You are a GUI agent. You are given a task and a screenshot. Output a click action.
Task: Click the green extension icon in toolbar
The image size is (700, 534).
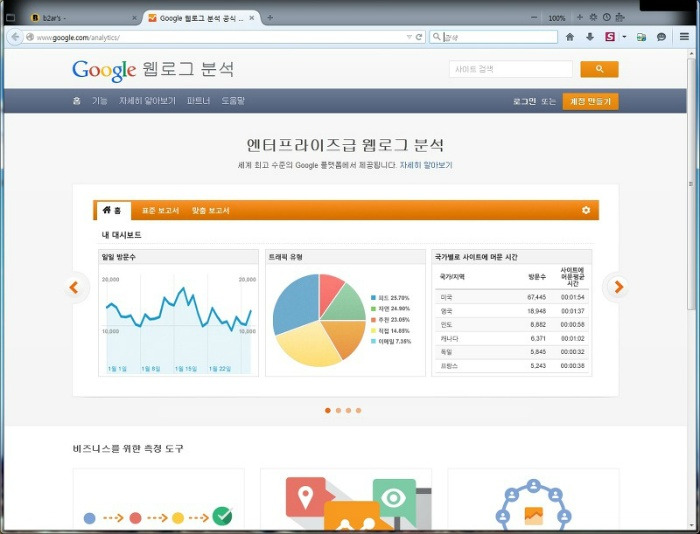(x=642, y=37)
